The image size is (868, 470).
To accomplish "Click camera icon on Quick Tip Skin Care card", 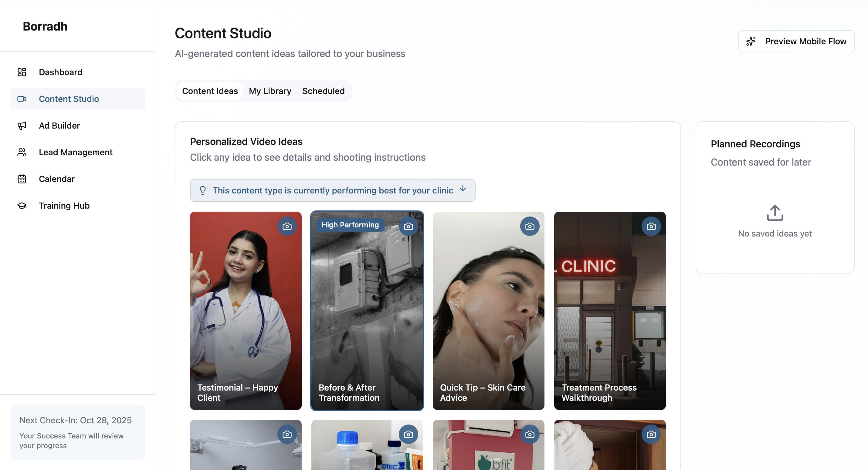I will (529, 226).
